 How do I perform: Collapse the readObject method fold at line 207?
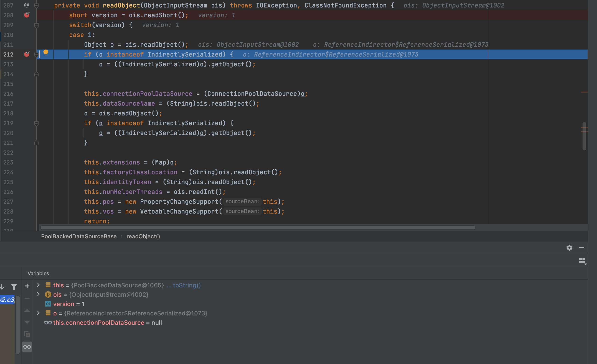point(36,5)
